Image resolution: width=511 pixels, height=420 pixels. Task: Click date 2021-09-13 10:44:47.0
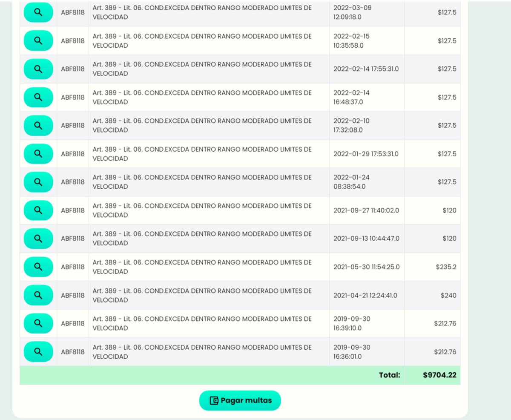click(367, 239)
